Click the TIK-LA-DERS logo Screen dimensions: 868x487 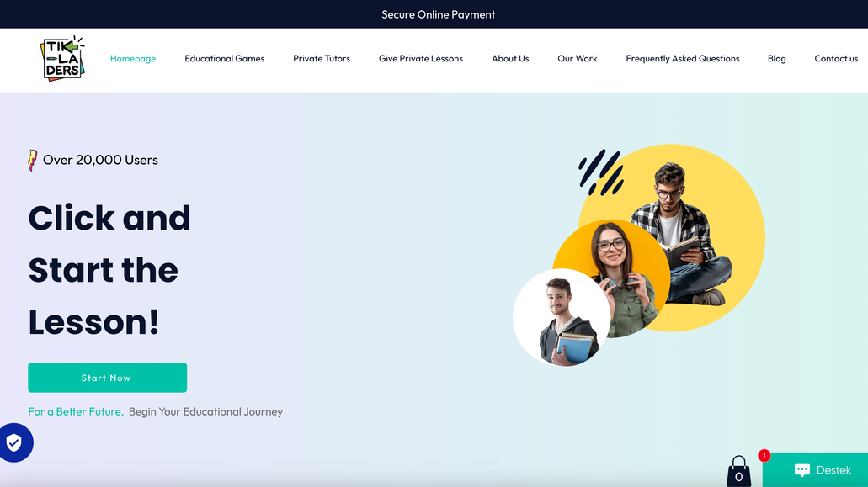pos(61,57)
